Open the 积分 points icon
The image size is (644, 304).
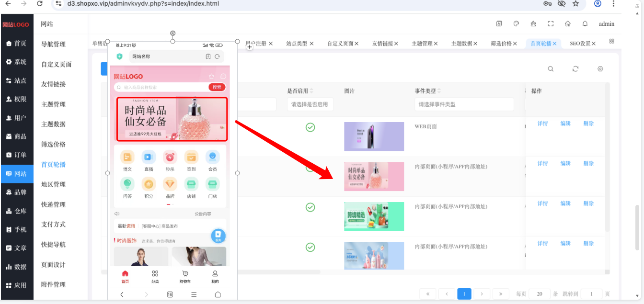tap(149, 184)
